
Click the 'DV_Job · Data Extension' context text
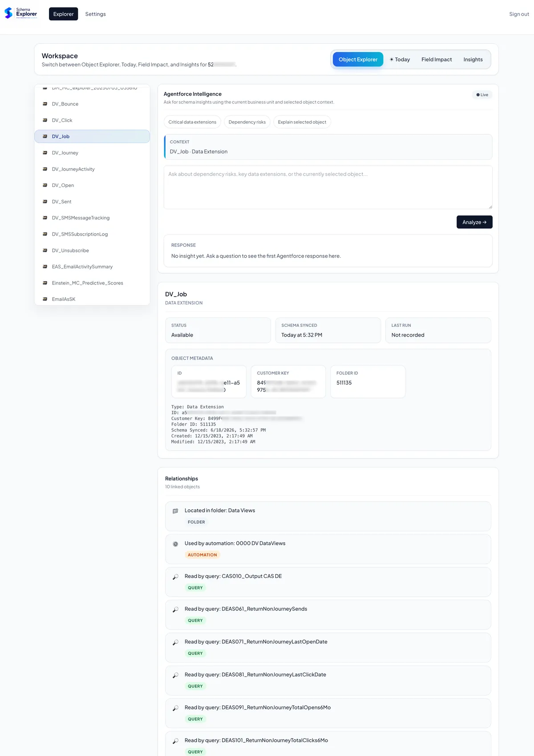[198, 152]
